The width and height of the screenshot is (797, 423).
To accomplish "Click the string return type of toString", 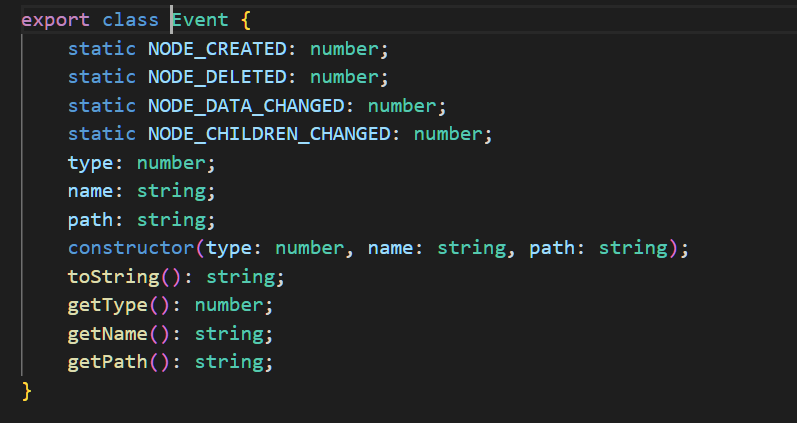I will coord(251,276).
